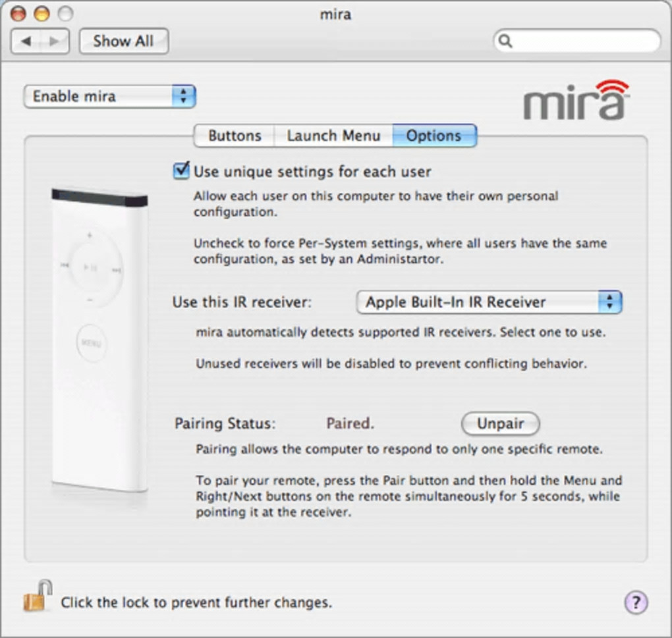Switch to the Launch Menu tab

click(x=333, y=136)
